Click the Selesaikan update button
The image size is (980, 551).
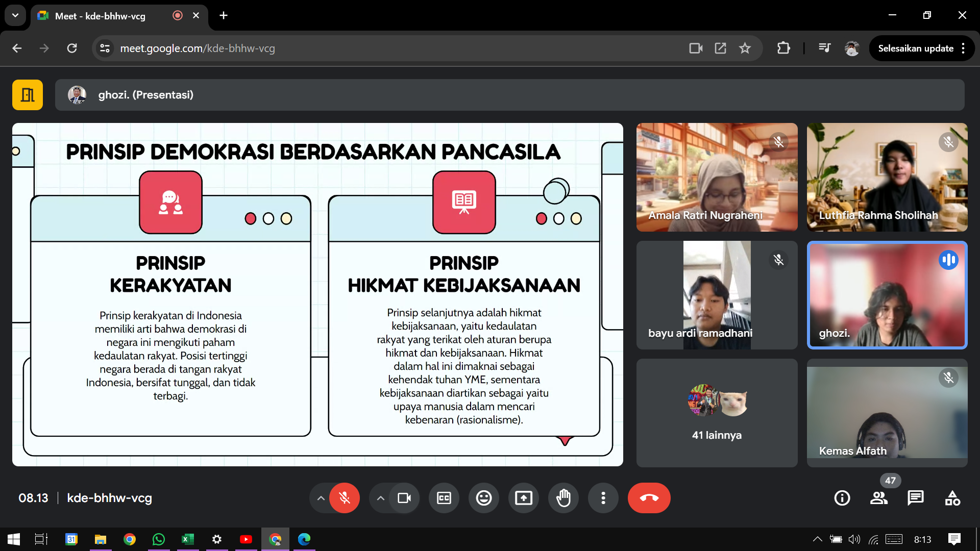(x=915, y=48)
